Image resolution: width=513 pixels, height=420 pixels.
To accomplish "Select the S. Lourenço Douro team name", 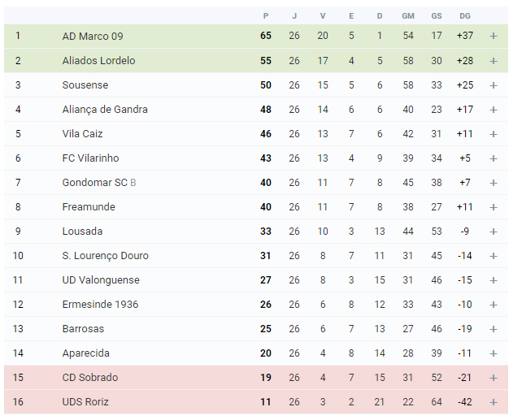I will (106, 256).
